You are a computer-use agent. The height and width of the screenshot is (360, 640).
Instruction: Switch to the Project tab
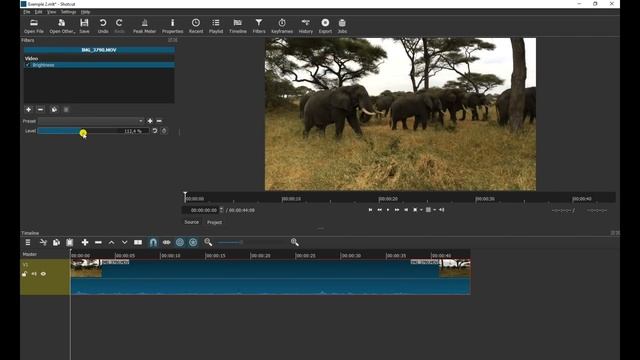click(214, 222)
